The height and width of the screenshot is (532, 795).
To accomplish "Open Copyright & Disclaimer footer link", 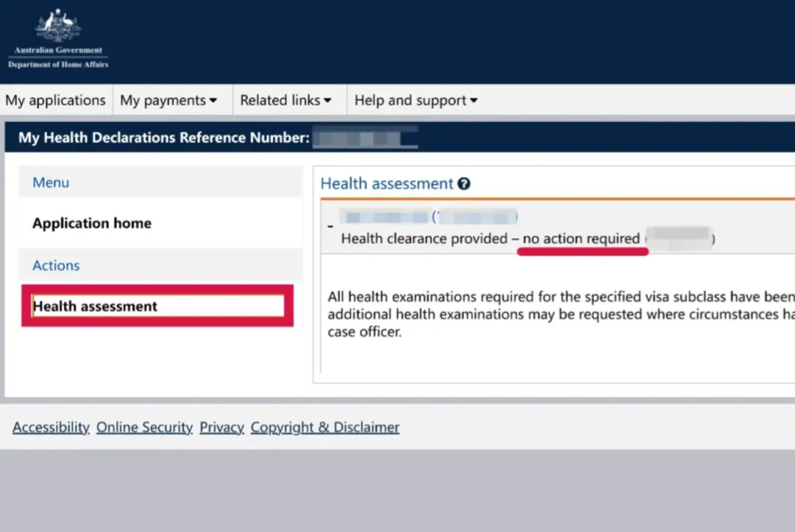I will (x=325, y=428).
